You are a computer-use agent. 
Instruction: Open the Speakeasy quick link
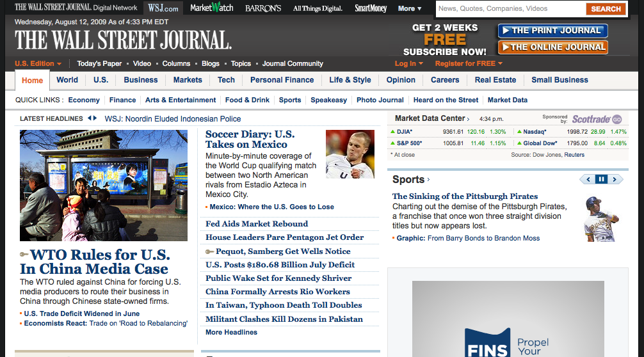(x=328, y=100)
